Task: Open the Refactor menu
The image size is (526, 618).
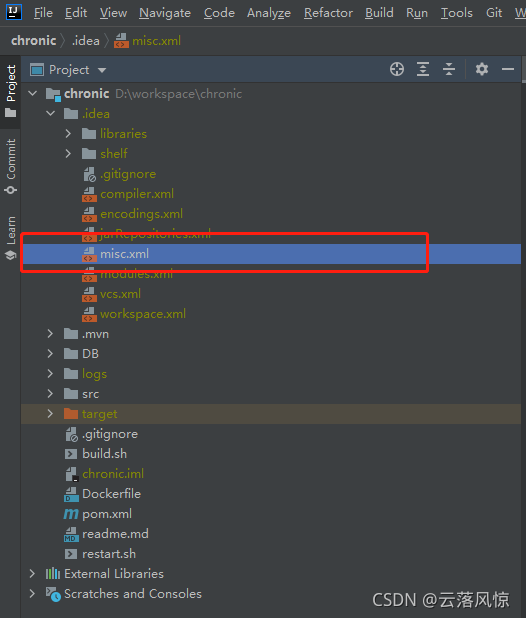Action: pos(328,13)
